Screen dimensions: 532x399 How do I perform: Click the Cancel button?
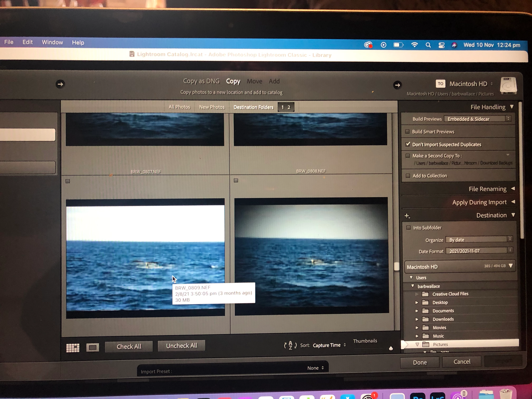click(462, 362)
